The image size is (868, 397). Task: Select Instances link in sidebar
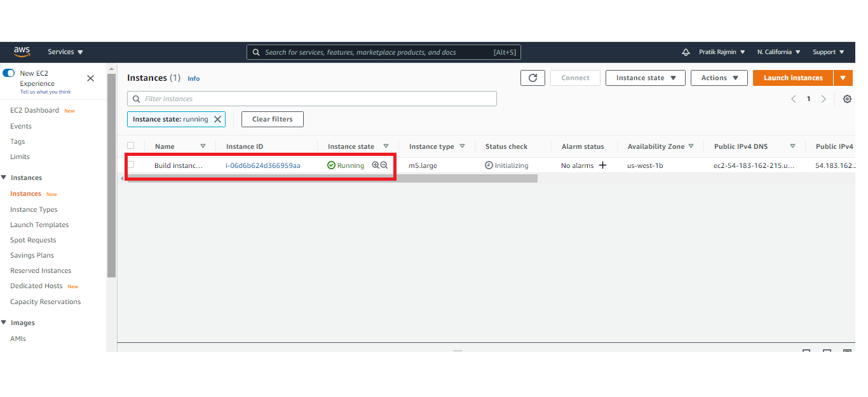coord(25,193)
